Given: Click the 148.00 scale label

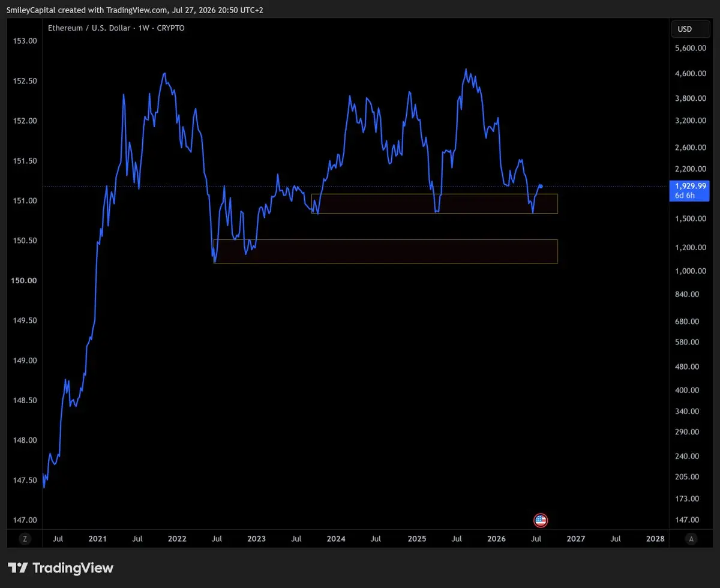Looking at the screenshot, I should pyautogui.click(x=25, y=440).
